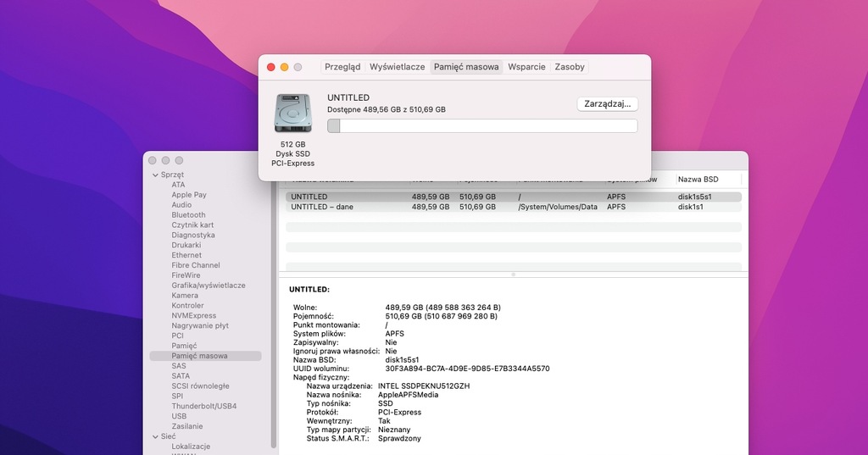Open Nagrywanie płyt in the sidebar
This screenshot has height=455, width=868.
tap(200, 325)
